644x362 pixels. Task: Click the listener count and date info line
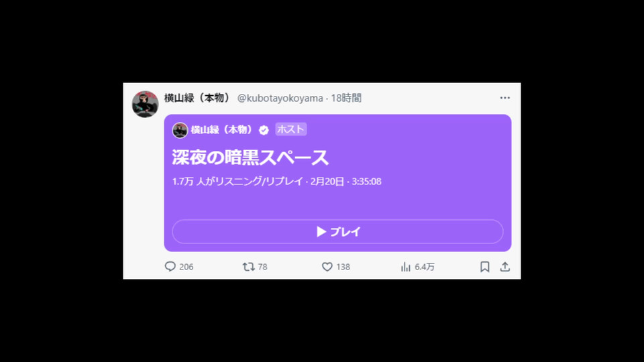277,182
